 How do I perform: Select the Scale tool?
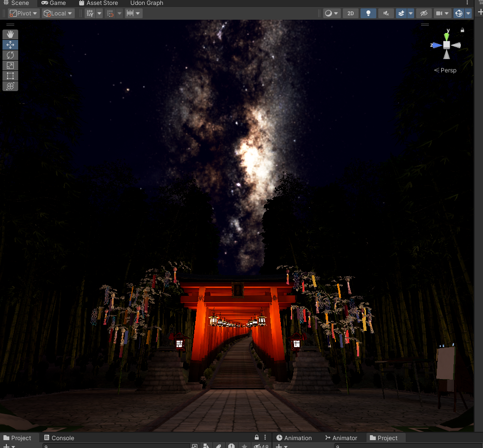click(10, 65)
